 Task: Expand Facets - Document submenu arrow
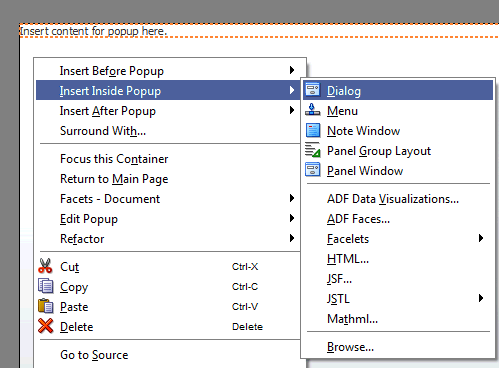click(x=292, y=198)
